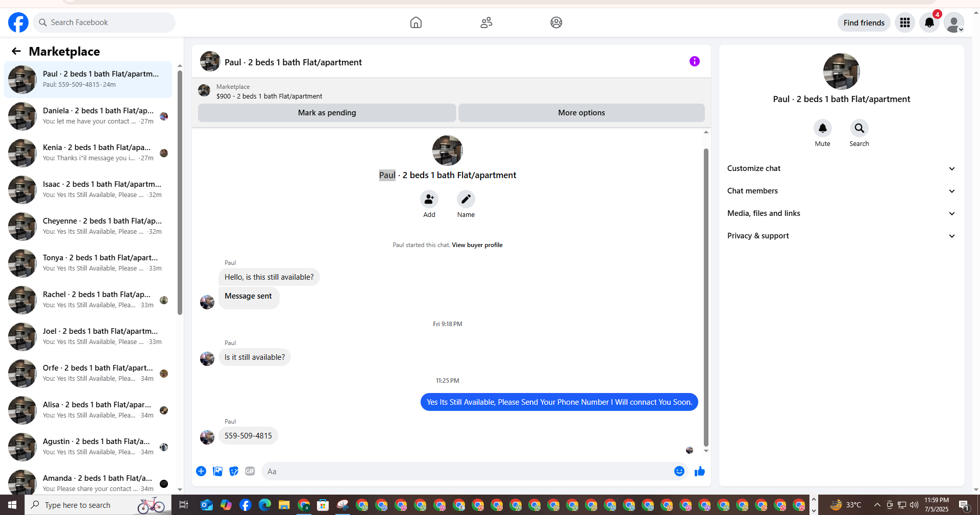This screenshot has height=515, width=980.
Task: Open Task View on the taskbar
Action: click(184, 505)
